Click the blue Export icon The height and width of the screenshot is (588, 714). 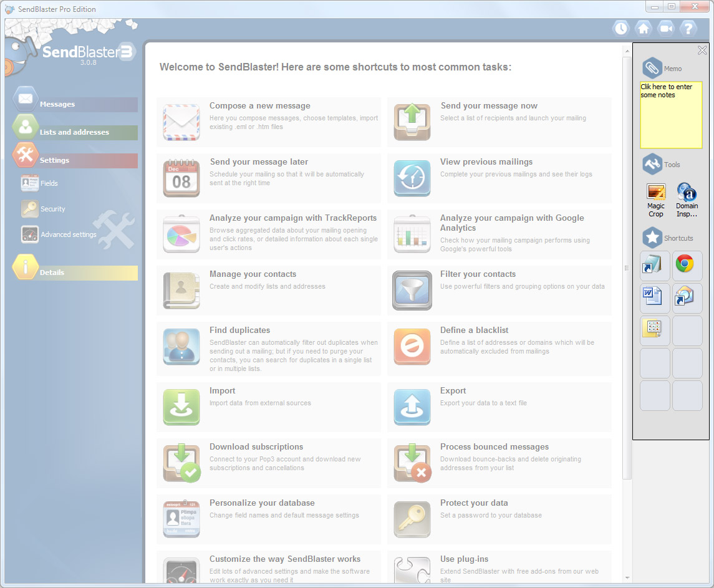click(x=412, y=407)
